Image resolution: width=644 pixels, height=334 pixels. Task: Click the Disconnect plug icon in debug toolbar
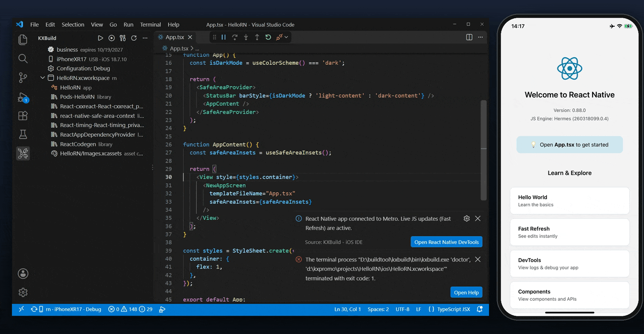click(279, 37)
